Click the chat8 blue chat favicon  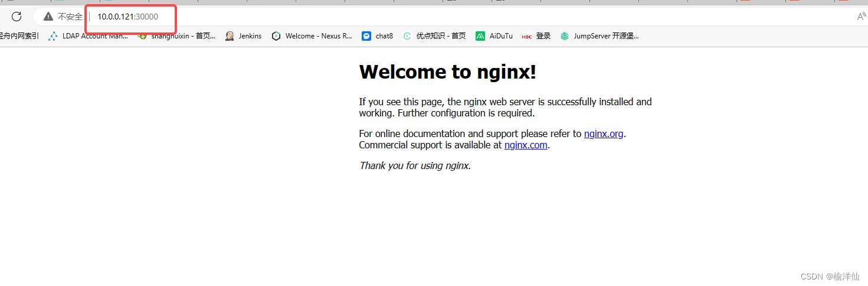366,36
